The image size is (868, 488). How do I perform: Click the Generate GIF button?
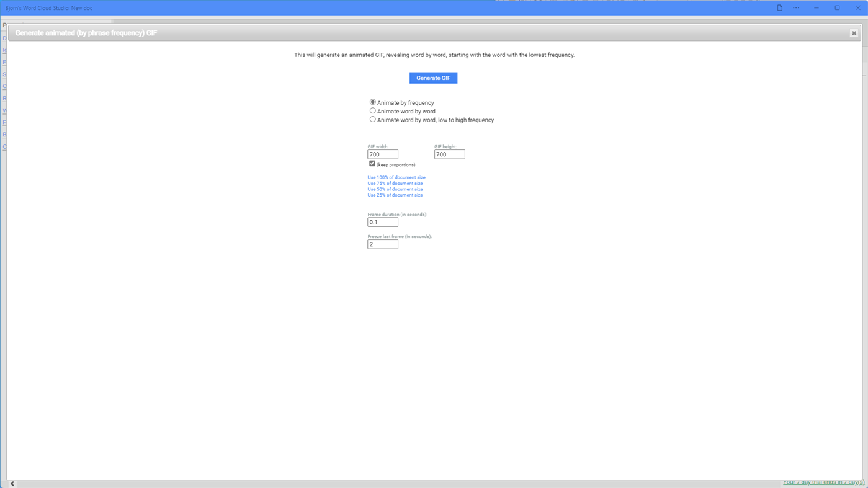point(433,77)
